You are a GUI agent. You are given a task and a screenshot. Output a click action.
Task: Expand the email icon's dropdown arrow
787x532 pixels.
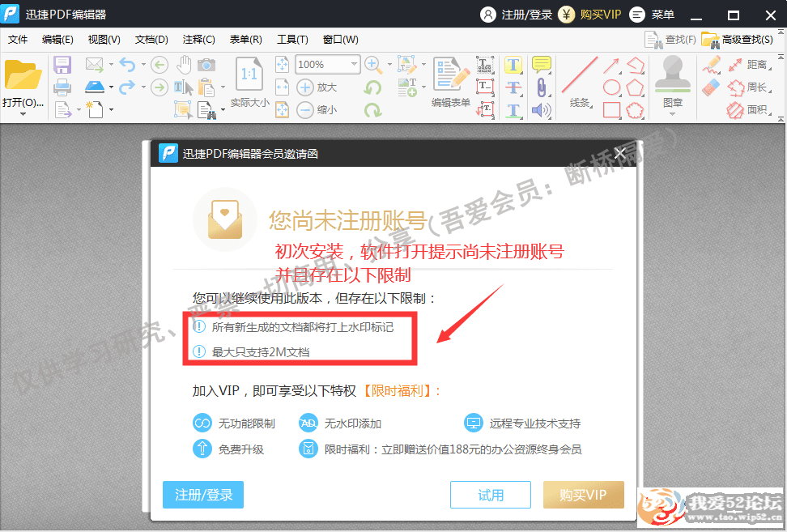coord(111,65)
